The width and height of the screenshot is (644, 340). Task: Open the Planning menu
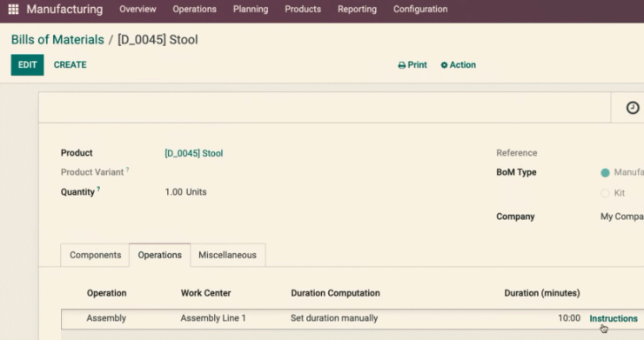251,9
